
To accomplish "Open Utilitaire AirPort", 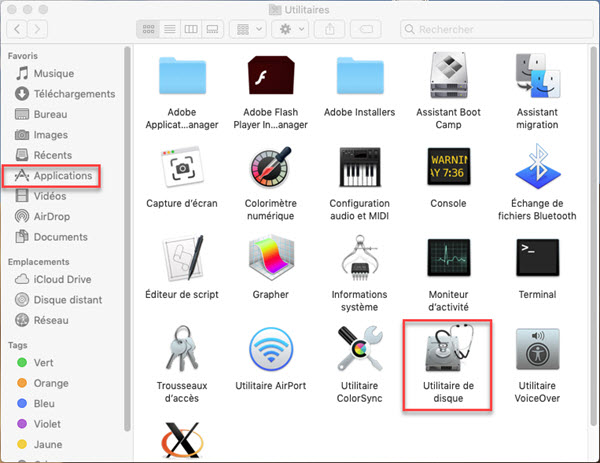I will [270, 352].
